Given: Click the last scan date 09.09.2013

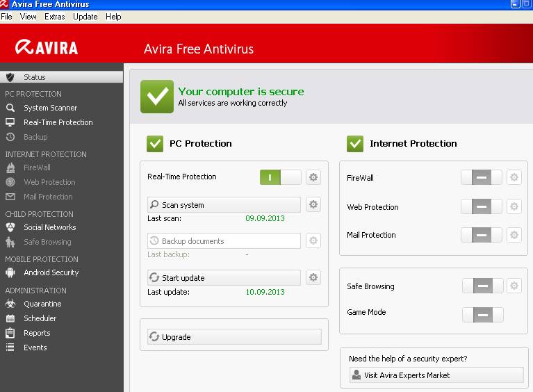Looking at the screenshot, I should click(265, 218).
